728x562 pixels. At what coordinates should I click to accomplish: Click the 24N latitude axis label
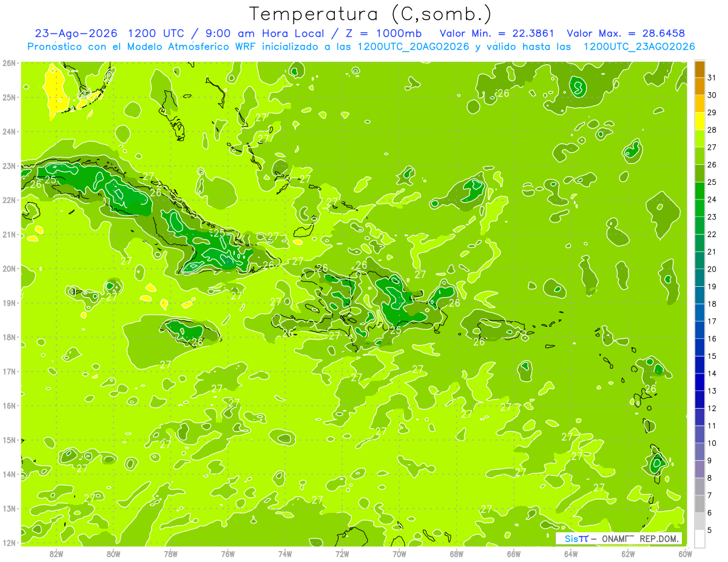(8, 132)
